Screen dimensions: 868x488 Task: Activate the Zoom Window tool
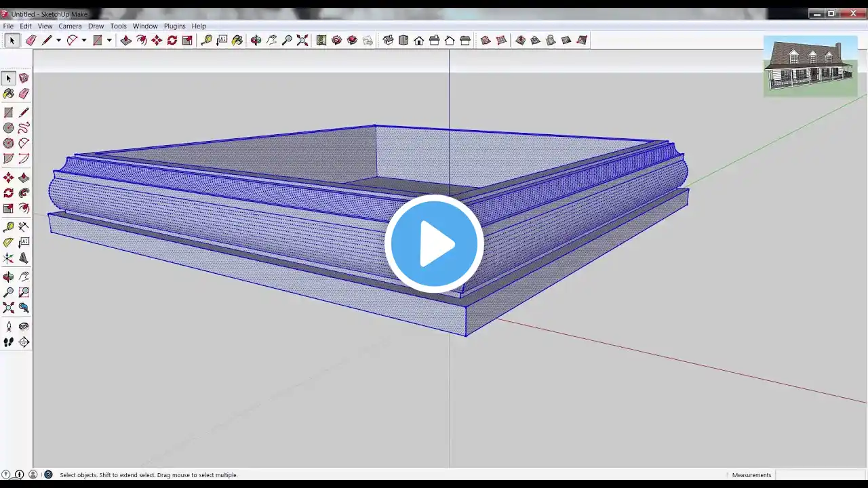tap(24, 292)
